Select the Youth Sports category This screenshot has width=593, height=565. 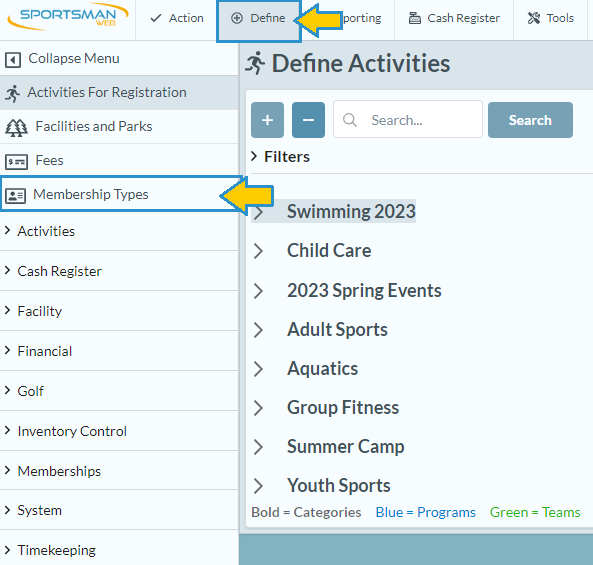pos(338,485)
